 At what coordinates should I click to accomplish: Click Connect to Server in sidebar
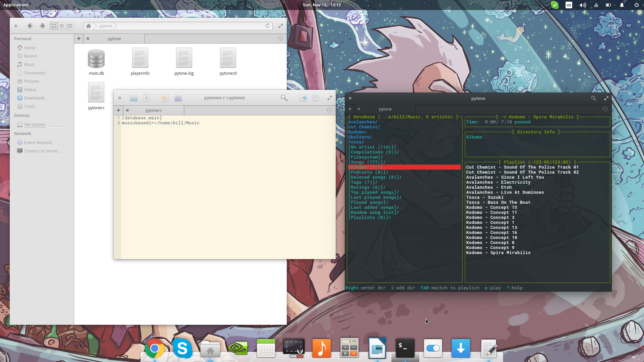pos(42,151)
